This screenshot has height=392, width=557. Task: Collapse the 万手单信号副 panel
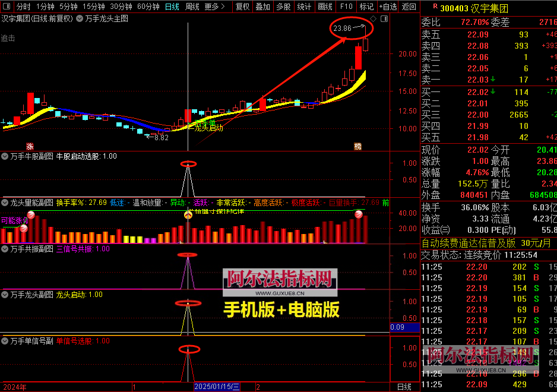(x=4, y=340)
